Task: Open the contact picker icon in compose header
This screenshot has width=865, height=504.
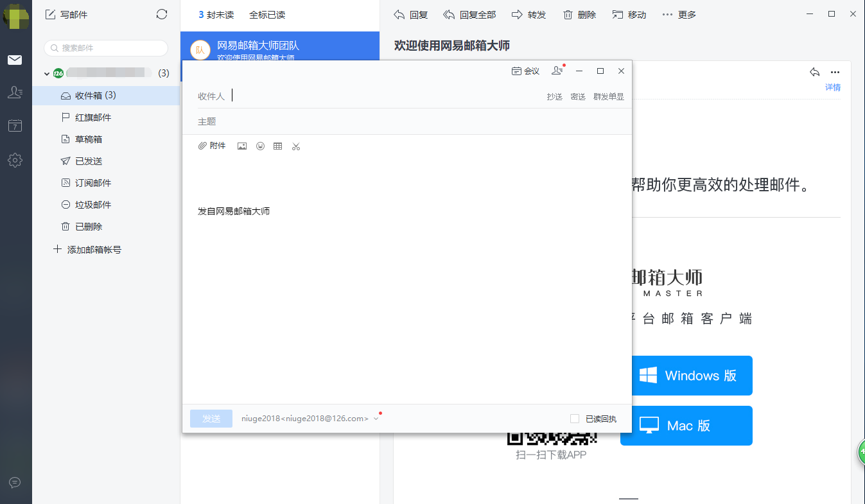Action: pos(557,71)
